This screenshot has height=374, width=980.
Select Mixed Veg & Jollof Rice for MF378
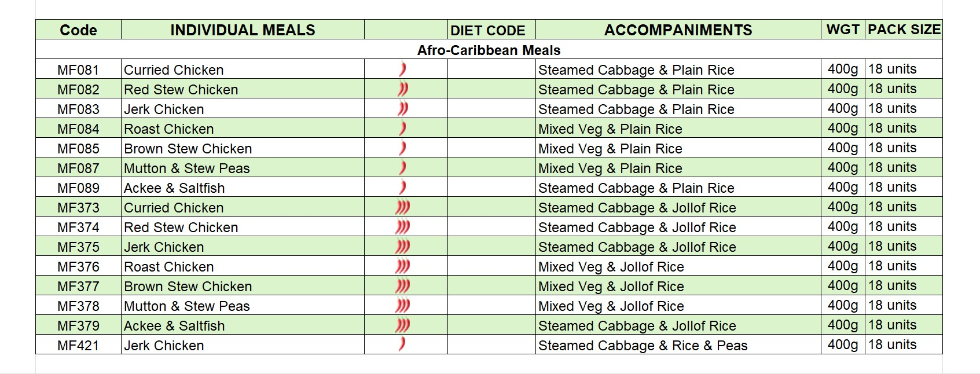[678, 306]
